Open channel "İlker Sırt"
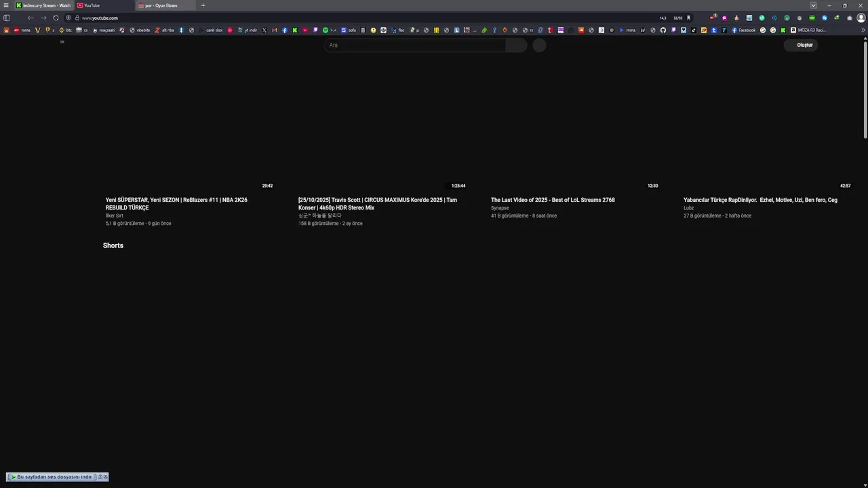 tap(114, 216)
